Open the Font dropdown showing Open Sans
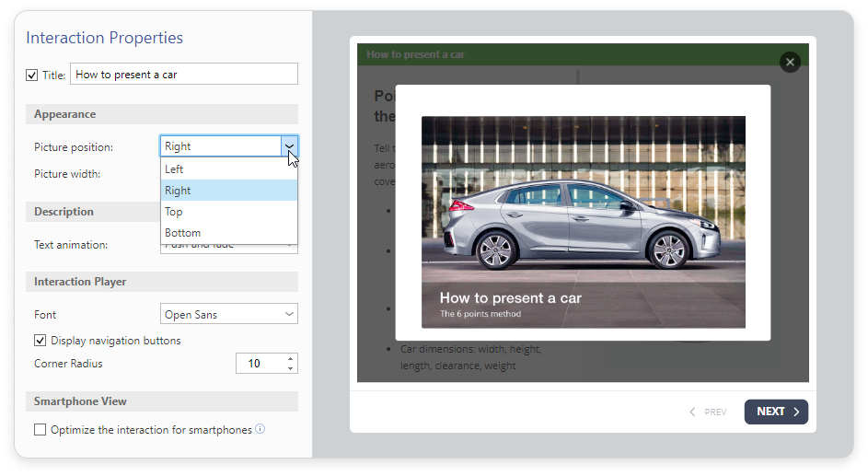This screenshot has width=868, height=476. 228,315
